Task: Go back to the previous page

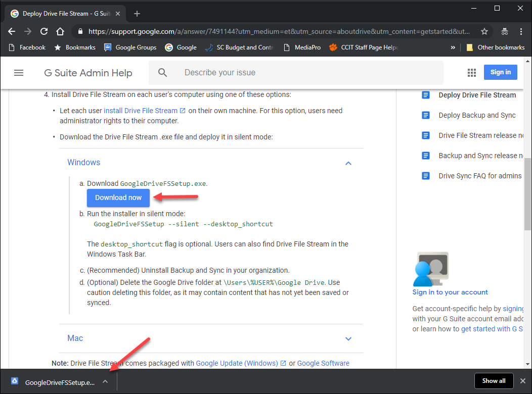Action: (12, 31)
